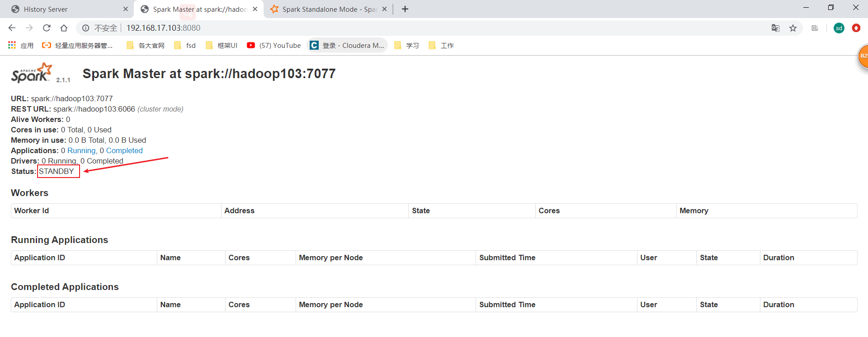Open the 框架UI bookmark folder
868x337 pixels.
pos(222,45)
